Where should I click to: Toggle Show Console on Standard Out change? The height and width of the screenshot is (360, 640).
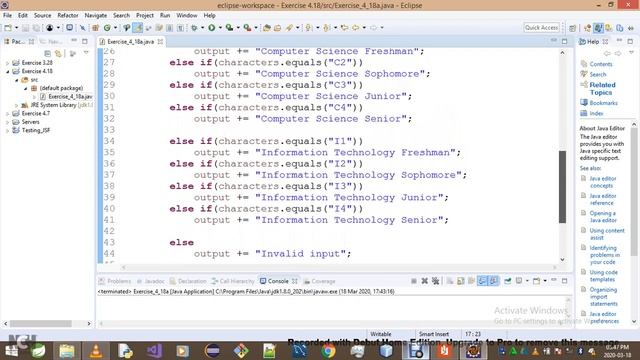point(482,281)
